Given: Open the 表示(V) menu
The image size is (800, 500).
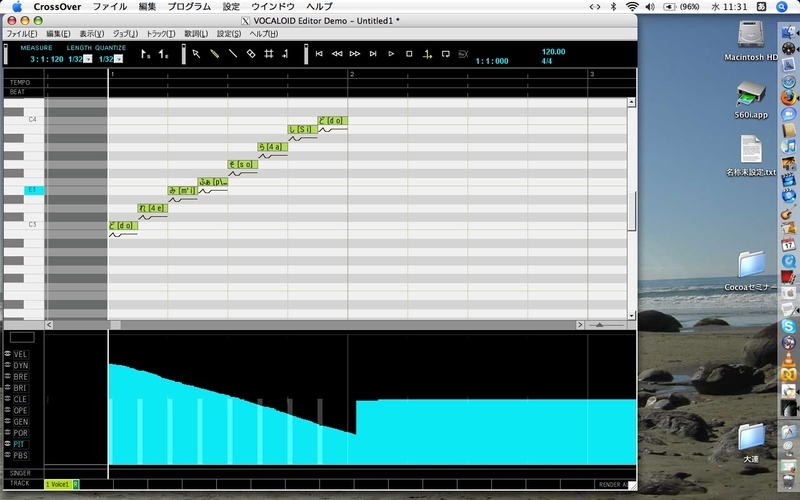Looking at the screenshot, I should point(91,34).
